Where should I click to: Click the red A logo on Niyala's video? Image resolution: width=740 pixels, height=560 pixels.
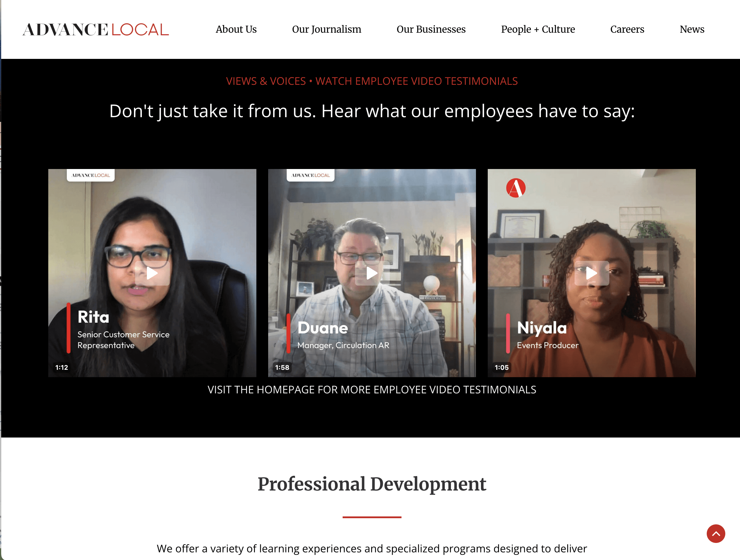tap(515, 188)
